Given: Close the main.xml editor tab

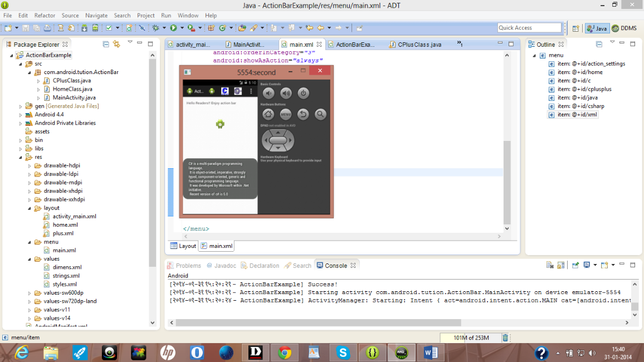Looking at the screenshot, I should click(x=319, y=45).
